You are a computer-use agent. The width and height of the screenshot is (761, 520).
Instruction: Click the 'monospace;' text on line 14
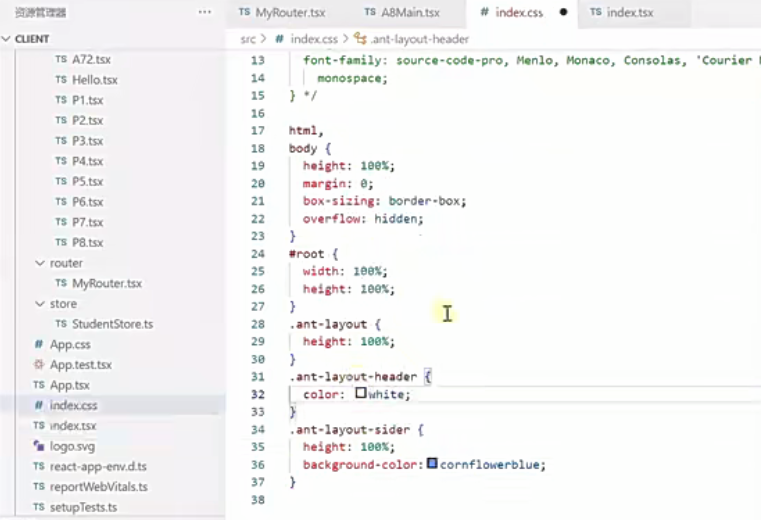pyautogui.click(x=352, y=78)
